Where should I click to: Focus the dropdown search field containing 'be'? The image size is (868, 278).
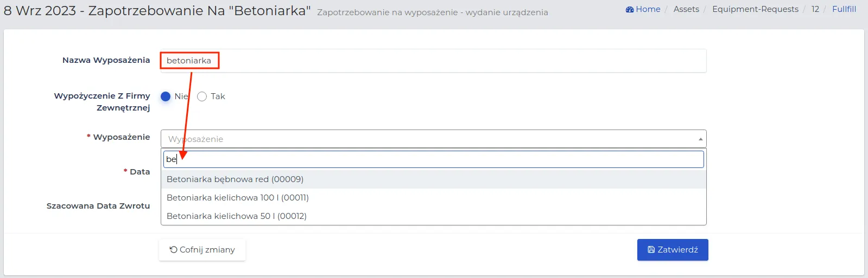coord(434,159)
